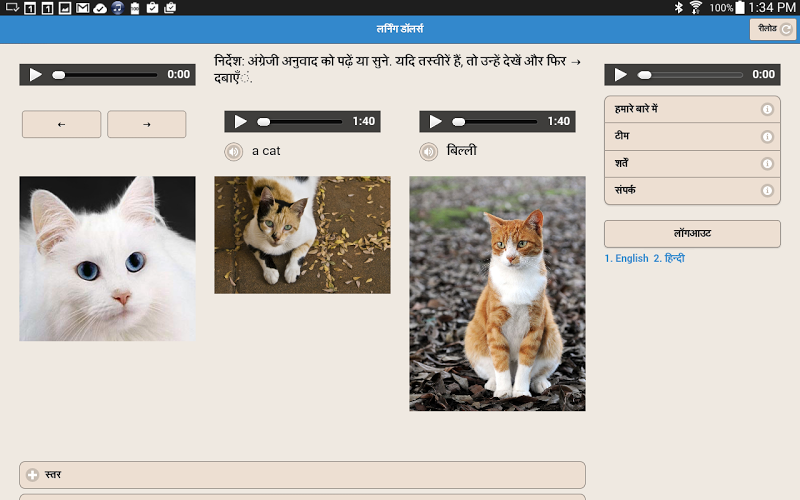
Task: Click the info icon on 'शर्तें' row
Action: [767, 163]
